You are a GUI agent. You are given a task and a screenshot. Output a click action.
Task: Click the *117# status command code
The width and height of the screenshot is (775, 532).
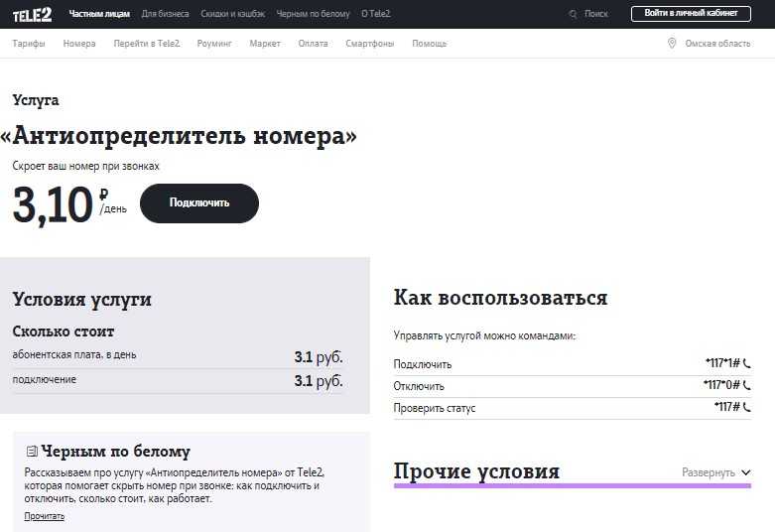click(x=727, y=407)
